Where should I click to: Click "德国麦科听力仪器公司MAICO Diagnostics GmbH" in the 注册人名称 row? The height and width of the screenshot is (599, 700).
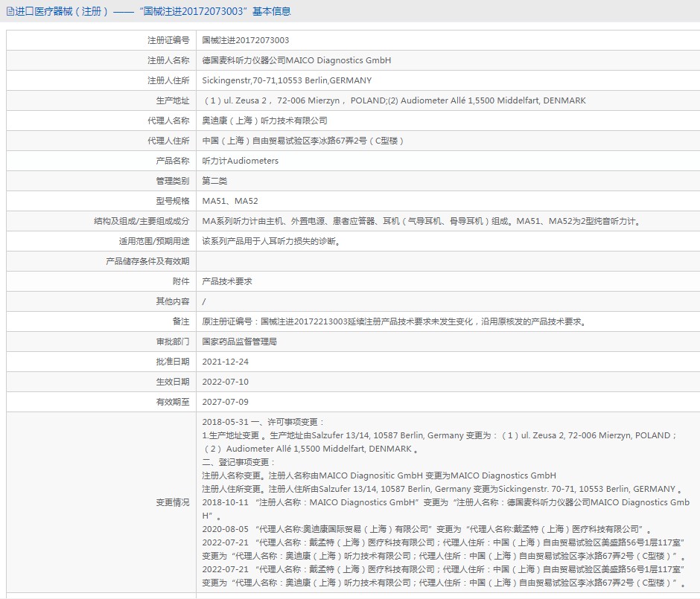pos(296,61)
